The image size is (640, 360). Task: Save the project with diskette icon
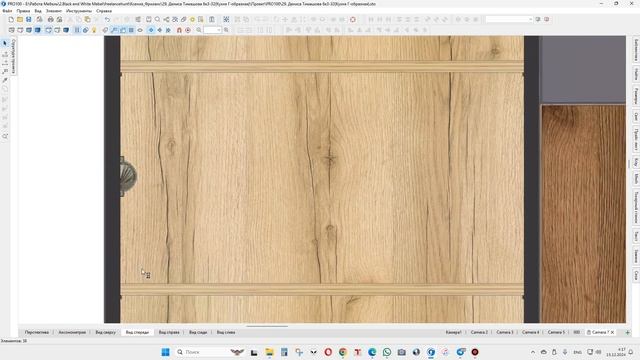29,20
